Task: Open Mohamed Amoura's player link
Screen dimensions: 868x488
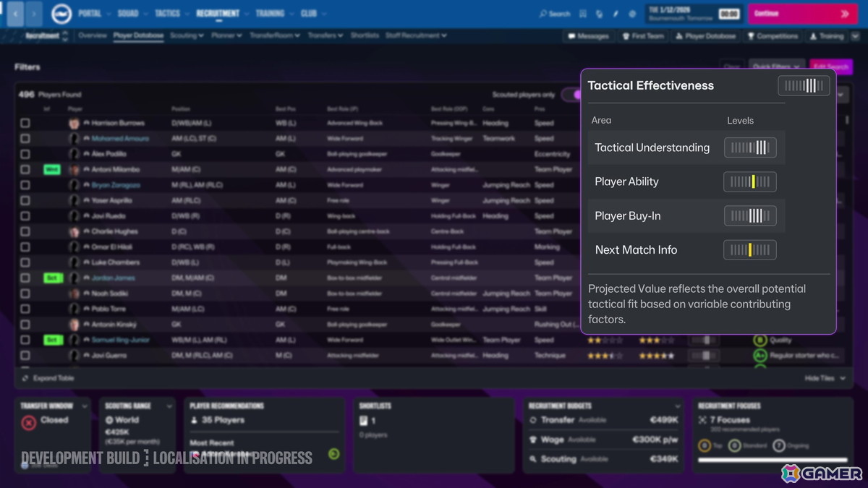Action: point(120,138)
